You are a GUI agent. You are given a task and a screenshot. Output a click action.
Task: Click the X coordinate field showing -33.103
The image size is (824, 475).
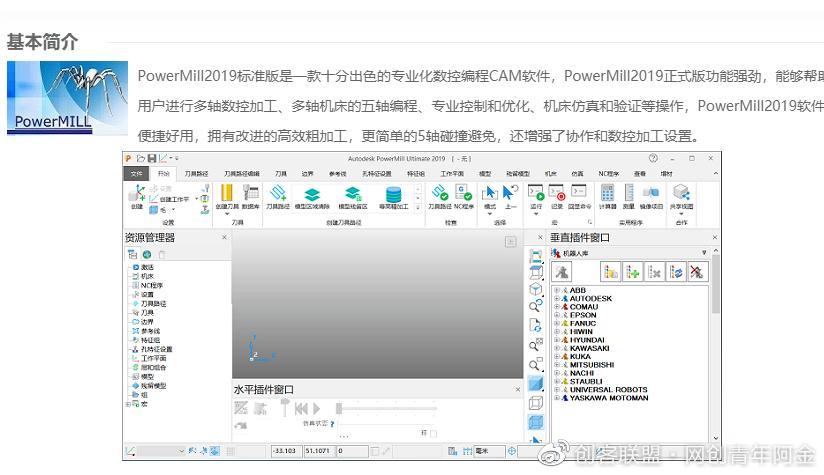pyautogui.click(x=286, y=451)
